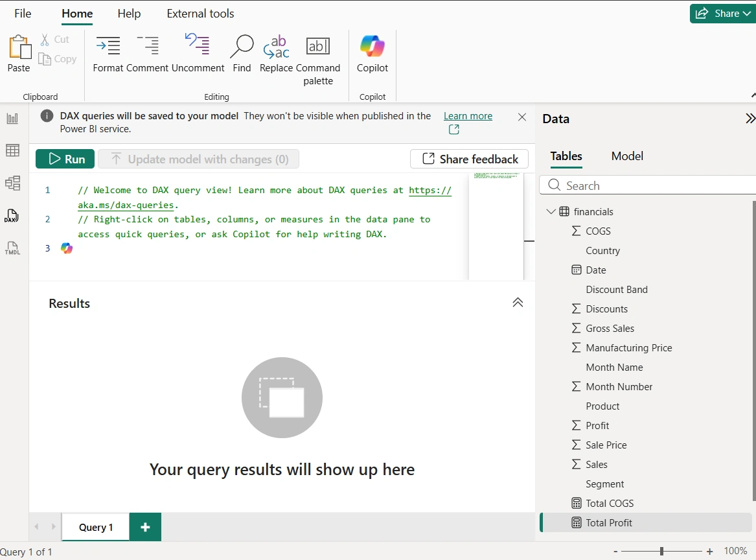Select the Month Name column
Image resolution: width=756 pixels, height=560 pixels.
click(614, 367)
